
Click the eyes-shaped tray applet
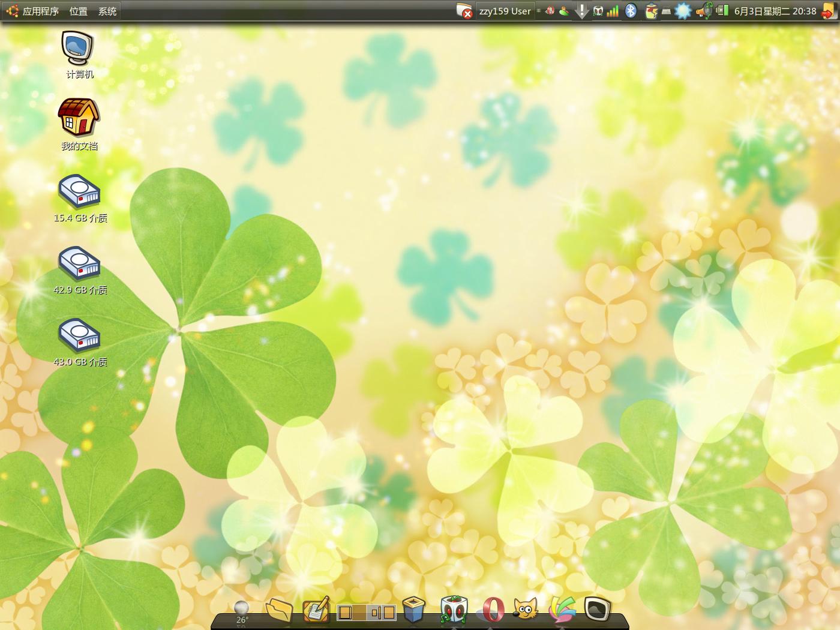click(598, 11)
